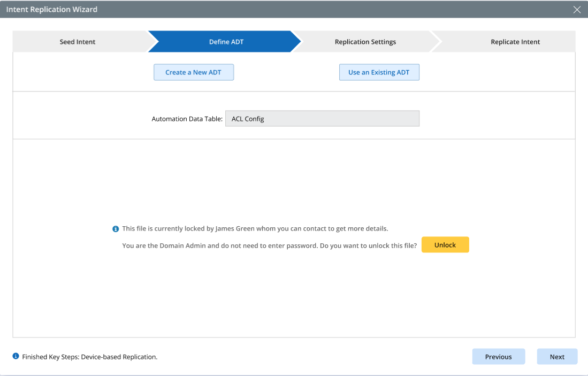Click the Finished Key Steps status text
The width and height of the screenshot is (588, 376).
(x=89, y=357)
